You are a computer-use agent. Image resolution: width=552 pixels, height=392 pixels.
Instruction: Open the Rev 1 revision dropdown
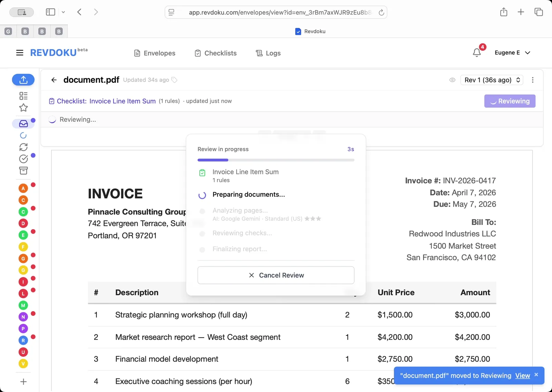coord(492,80)
